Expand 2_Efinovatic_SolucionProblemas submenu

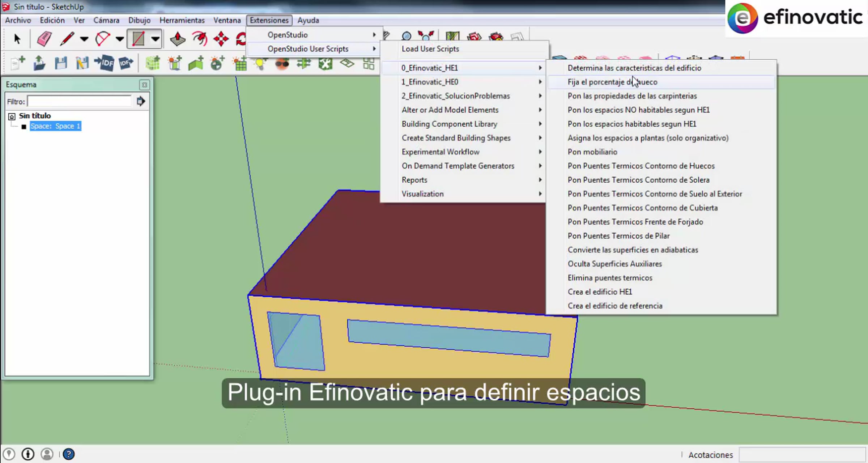pos(463,96)
